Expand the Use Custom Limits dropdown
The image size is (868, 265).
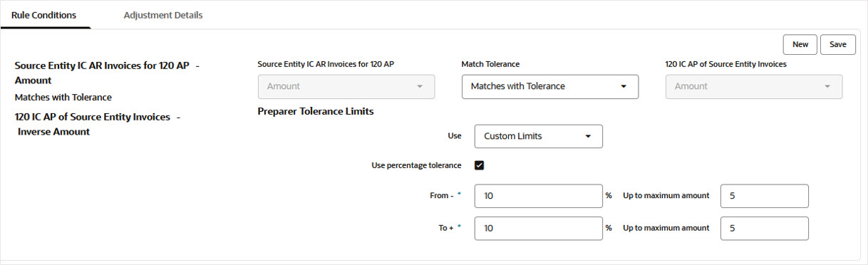pos(538,136)
